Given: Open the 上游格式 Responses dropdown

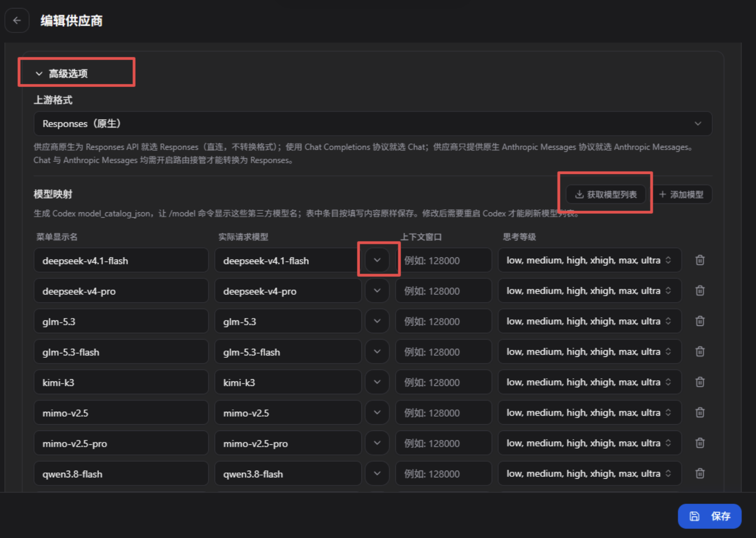Looking at the screenshot, I should [373, 124].
